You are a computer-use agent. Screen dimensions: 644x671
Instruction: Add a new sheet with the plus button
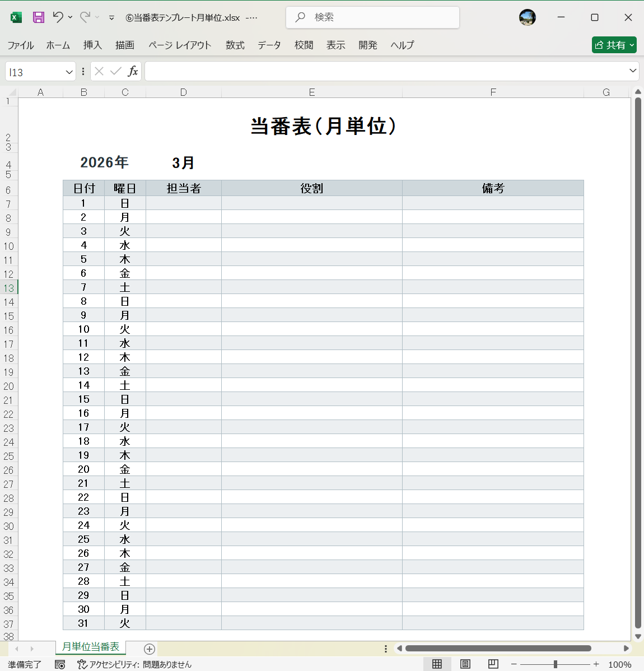(x=148, y=649)
